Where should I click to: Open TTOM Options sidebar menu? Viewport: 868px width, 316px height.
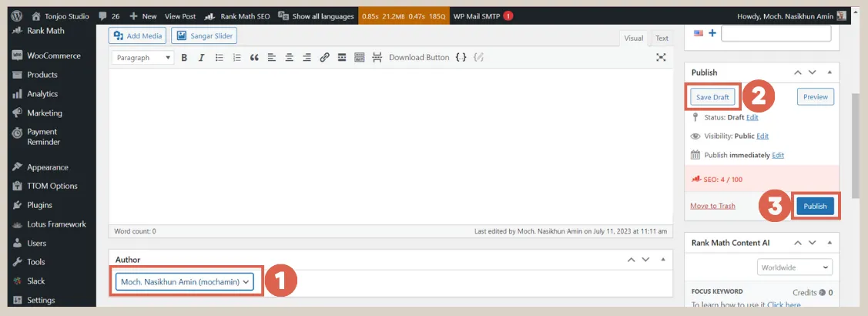tap(52, 186)
